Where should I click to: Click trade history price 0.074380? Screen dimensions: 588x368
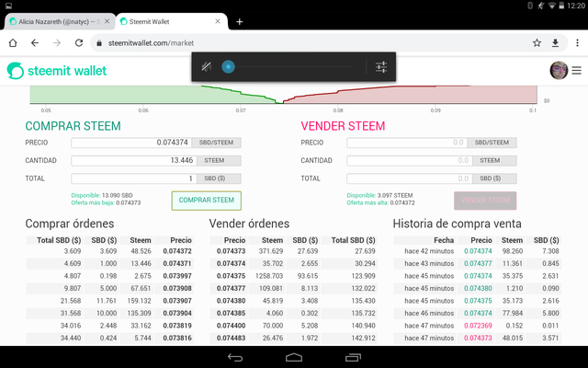coord(478,288)
